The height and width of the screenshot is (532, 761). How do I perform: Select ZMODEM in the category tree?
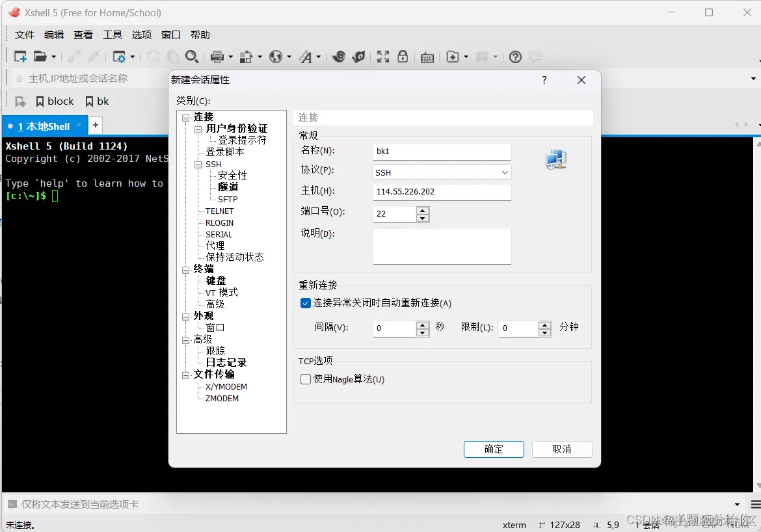(222, 399)
